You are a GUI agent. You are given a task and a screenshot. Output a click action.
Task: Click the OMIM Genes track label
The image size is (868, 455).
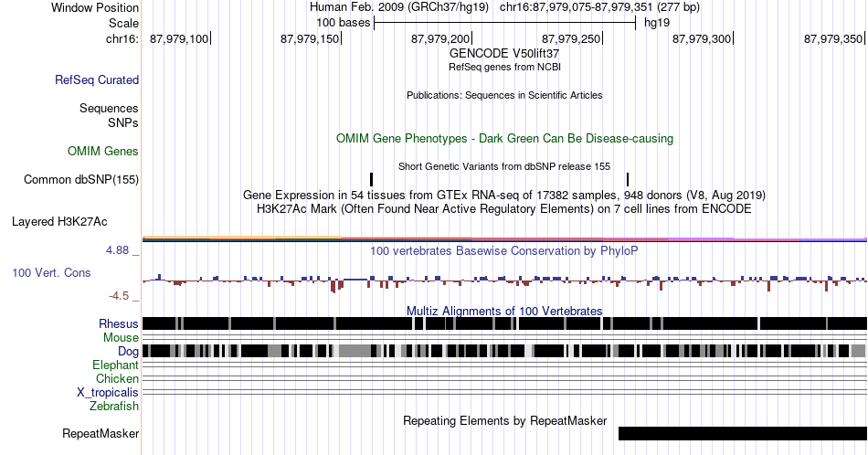(103, 151)
